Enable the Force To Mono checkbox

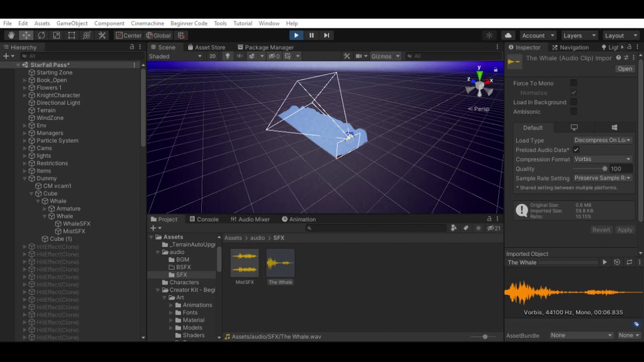click(x=573, y=83)
